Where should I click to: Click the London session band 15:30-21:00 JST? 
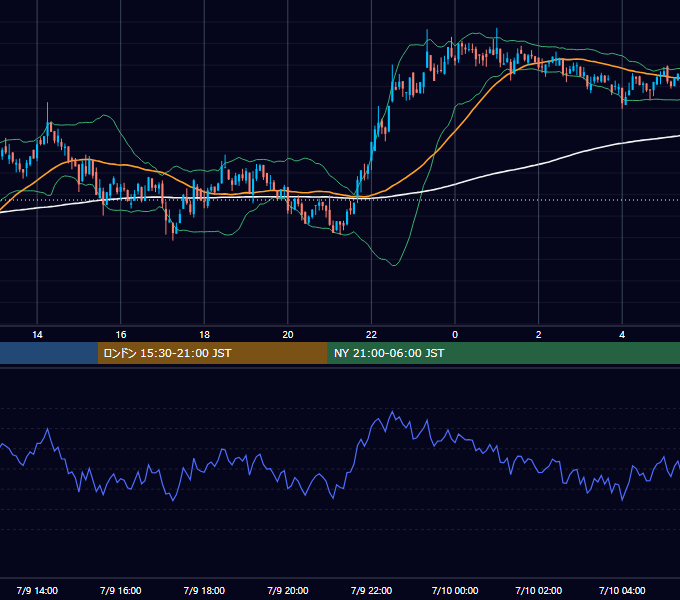[212, 353]
